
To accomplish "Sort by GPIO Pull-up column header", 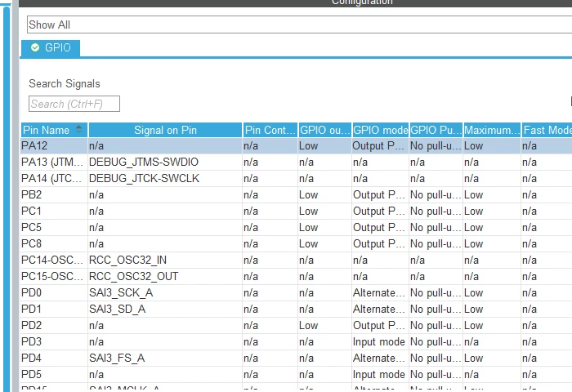I will 436,130.
